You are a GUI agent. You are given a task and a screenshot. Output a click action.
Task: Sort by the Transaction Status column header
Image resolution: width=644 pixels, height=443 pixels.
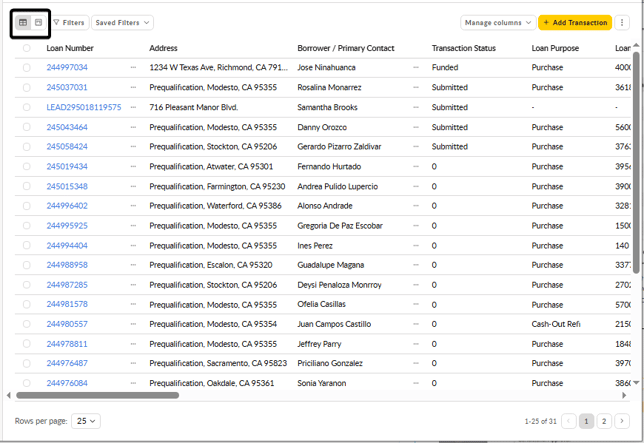pyautogui.click(x=464, y=48)
